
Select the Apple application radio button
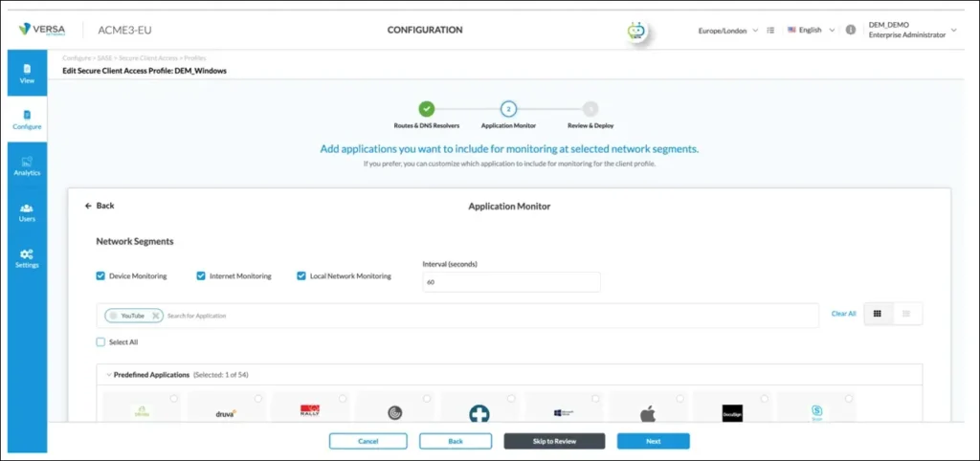tap(679, 398)
